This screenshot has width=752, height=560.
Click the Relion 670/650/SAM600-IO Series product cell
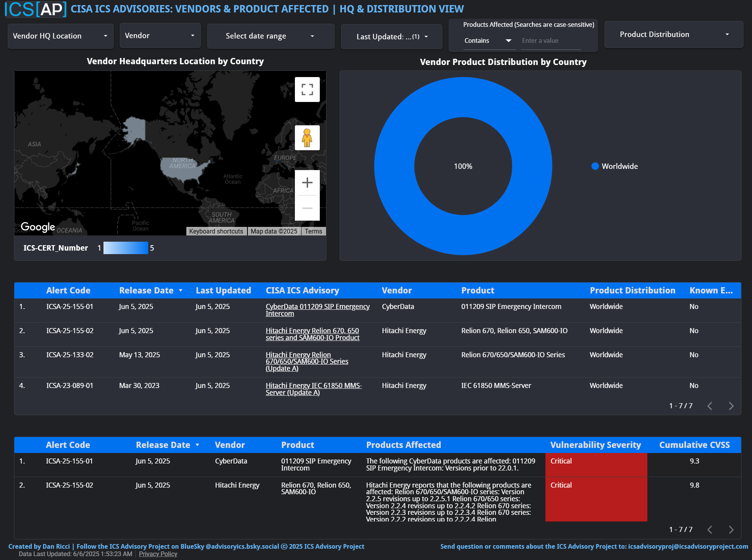pyautogui.click(x=513, y=355)
